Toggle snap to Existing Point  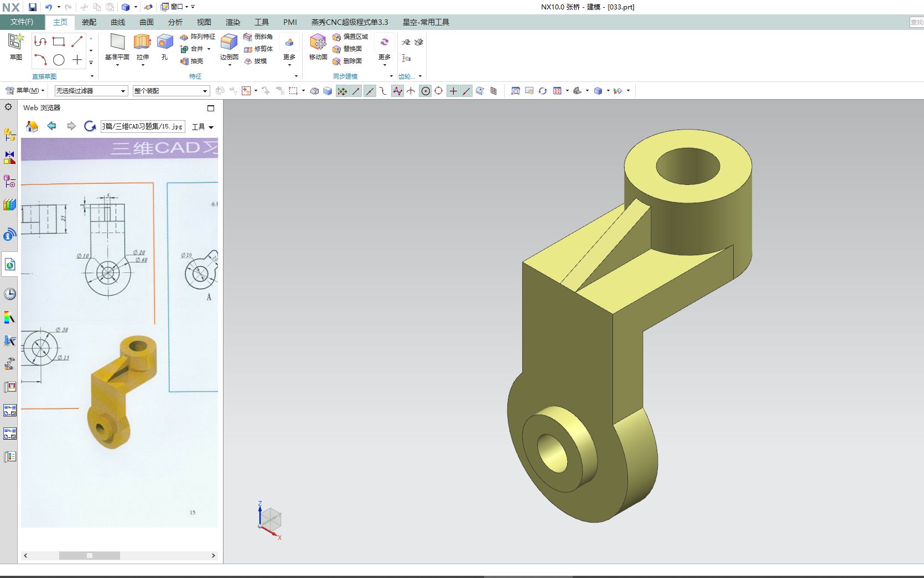click(453, 91)
